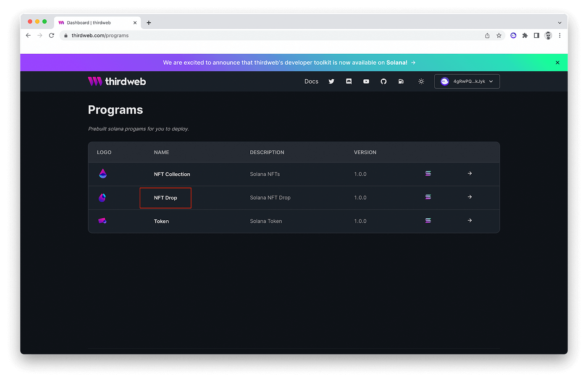Expand the 4gRwPQ...kJyk wallet dropdown
This screenshot has height=381, width=588.
click(x=467, y=81)
